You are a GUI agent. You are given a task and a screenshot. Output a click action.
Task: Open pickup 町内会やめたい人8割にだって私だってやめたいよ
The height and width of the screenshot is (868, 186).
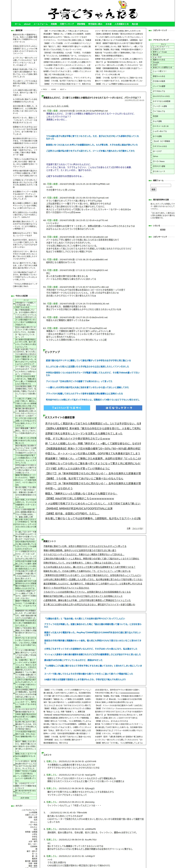tap(93, 400)
